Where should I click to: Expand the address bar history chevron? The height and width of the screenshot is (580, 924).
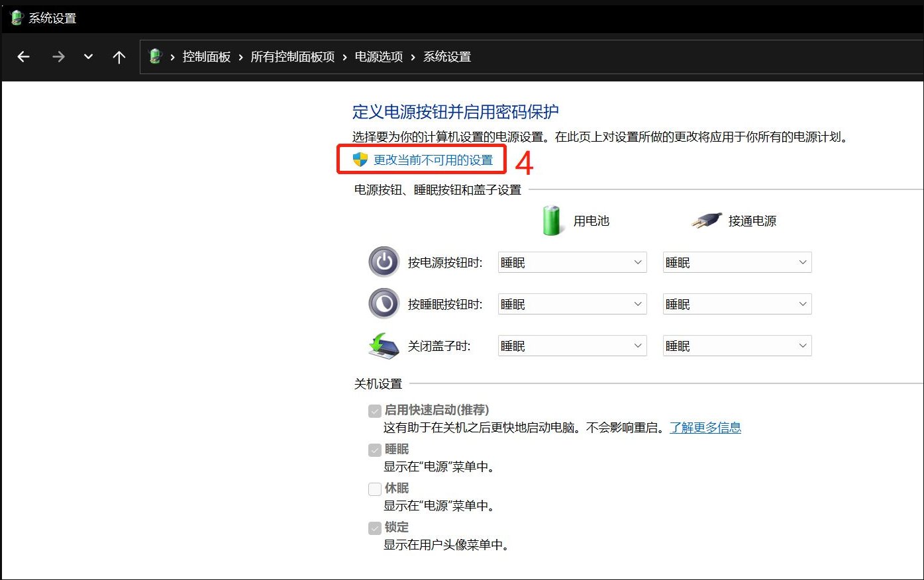click(88, 57)
